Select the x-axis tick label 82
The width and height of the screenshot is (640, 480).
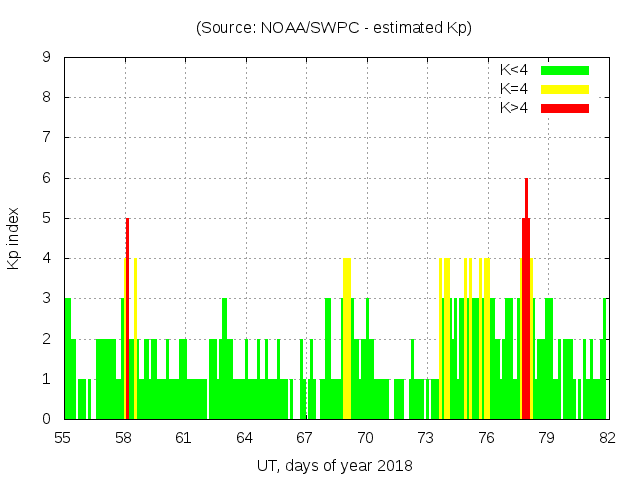pyautogui.click(x=607, y=437)
